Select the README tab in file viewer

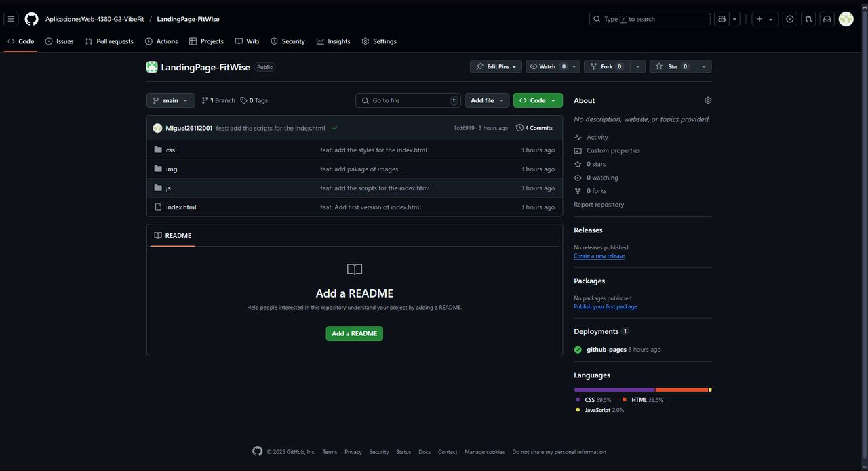(173, 235)
